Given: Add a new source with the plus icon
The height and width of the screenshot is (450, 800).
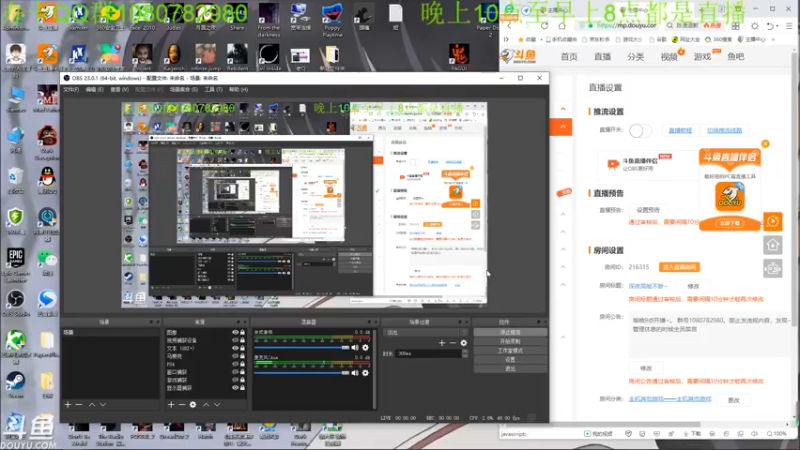Looking at the screenshot, I should (x=171, y=405).
